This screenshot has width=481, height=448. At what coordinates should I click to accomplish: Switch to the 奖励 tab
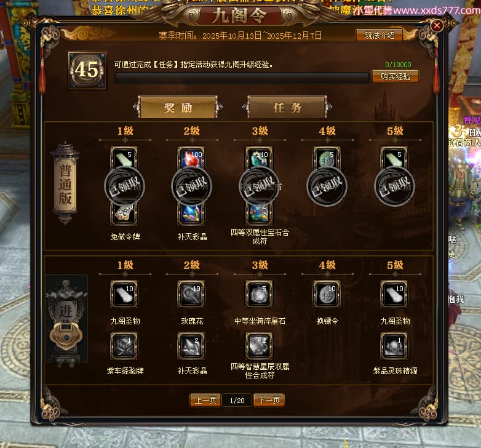(x=178, y=107)
